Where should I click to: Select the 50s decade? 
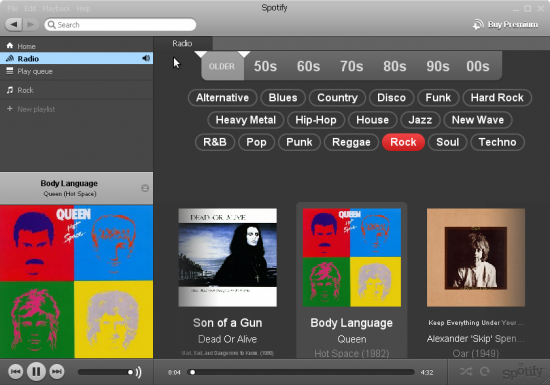[x=265, y=66]
